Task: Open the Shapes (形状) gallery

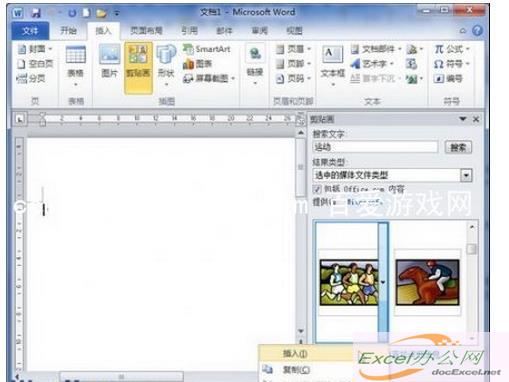Action: [x=166, y=65]
